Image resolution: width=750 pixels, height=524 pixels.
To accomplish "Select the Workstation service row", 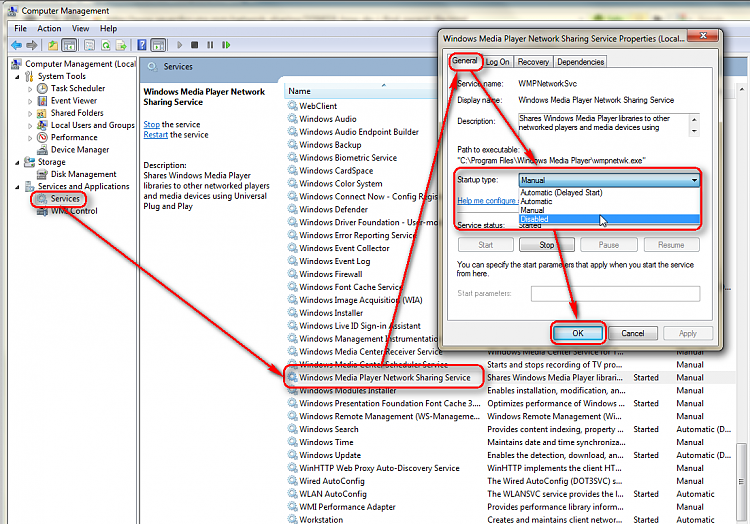I will click(509, 519).
